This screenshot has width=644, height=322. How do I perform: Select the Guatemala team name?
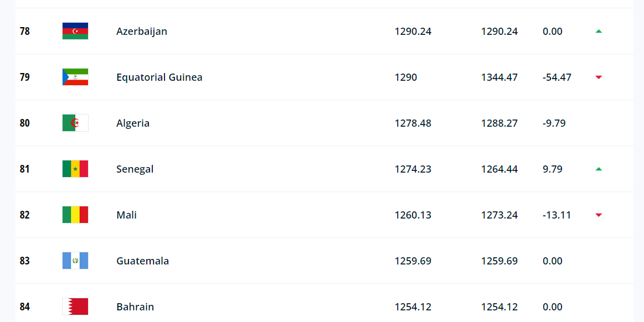click(142, 261)
